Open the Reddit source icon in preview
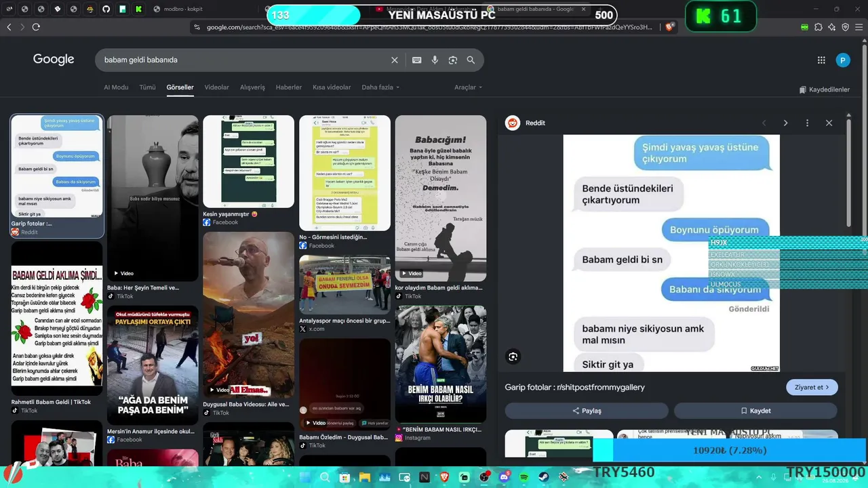Screen dimensions: 868x488 [x=513, y=123]
